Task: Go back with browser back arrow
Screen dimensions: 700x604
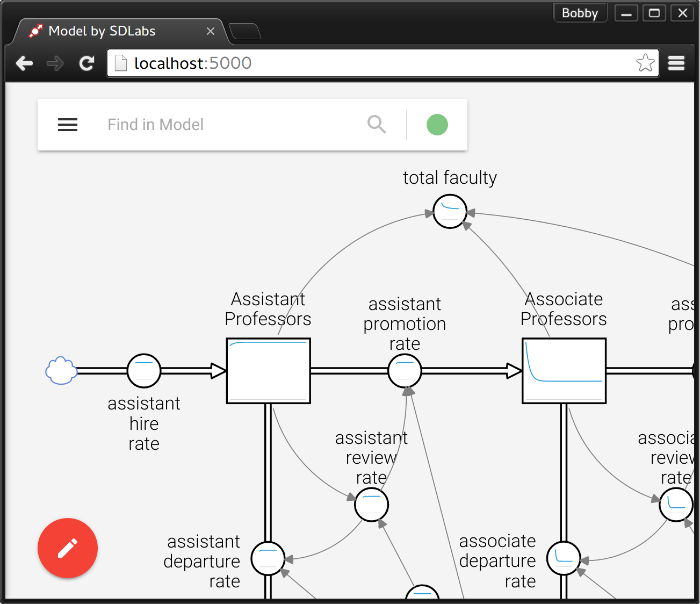Action: pyautogui.click(x=25, y=63)
